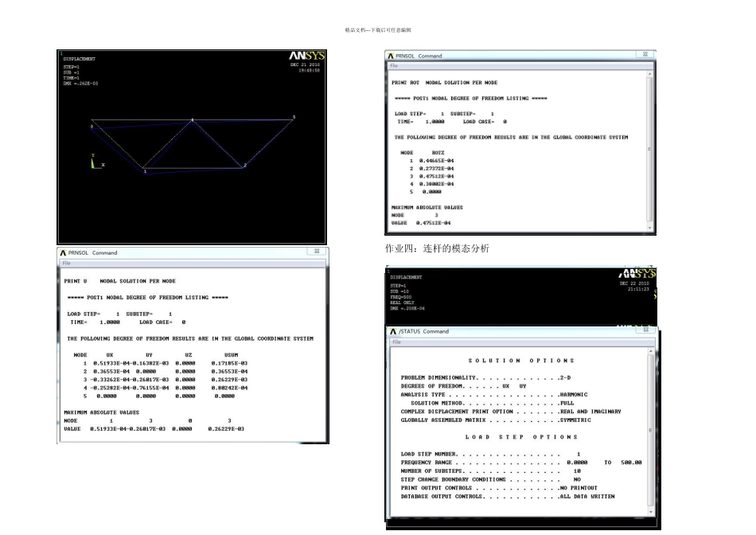Click 'NO PRINTOUT' print output value

(x=579, y=488)
